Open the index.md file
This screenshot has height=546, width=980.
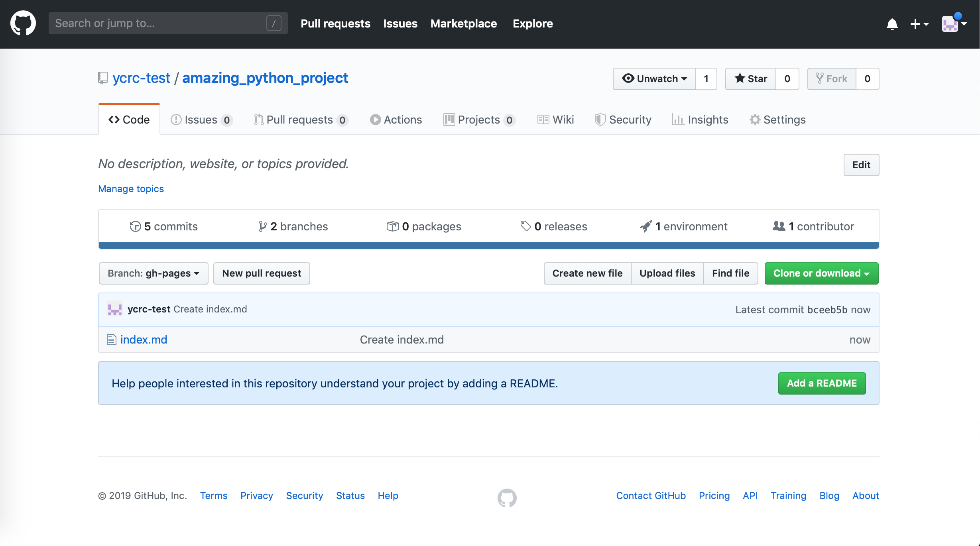click(x=144, y=340)
